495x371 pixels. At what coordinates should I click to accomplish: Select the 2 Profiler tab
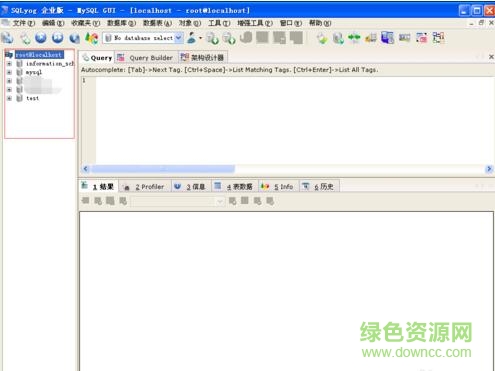click(145, 187)
